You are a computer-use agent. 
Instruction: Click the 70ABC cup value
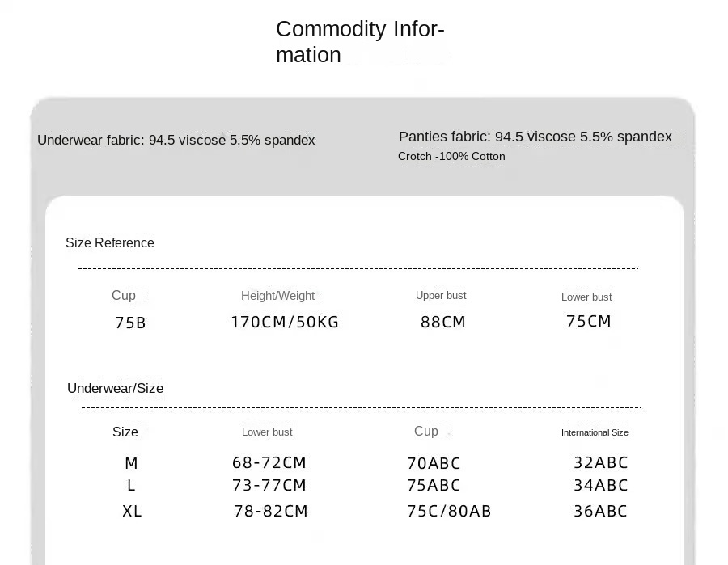click(434, 464)
